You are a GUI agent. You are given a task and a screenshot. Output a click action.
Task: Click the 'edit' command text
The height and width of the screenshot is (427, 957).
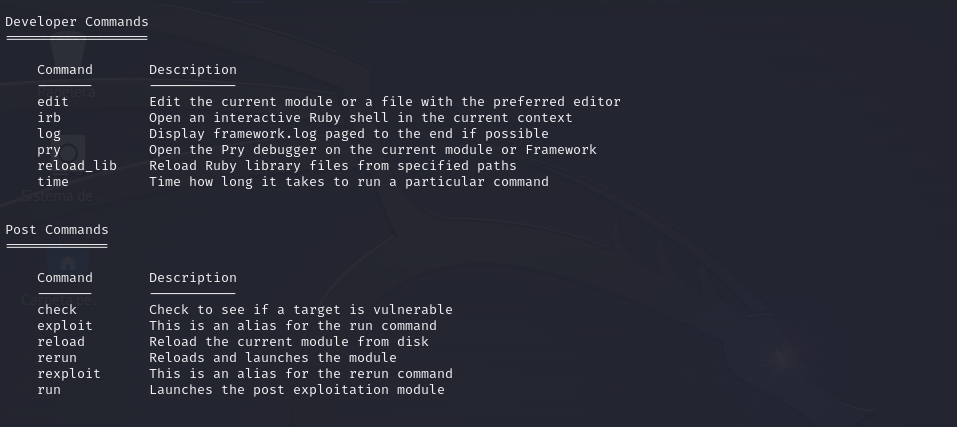(x=53, y=102)
